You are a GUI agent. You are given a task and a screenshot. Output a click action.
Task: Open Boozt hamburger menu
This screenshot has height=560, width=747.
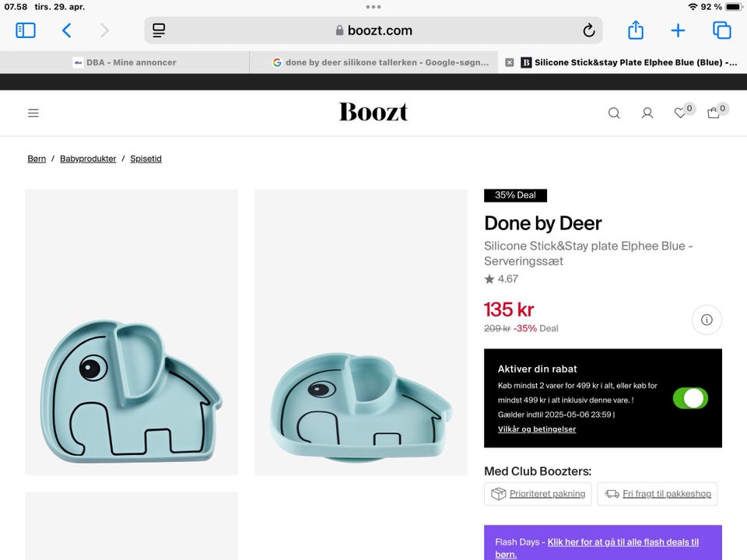point(33,113)
